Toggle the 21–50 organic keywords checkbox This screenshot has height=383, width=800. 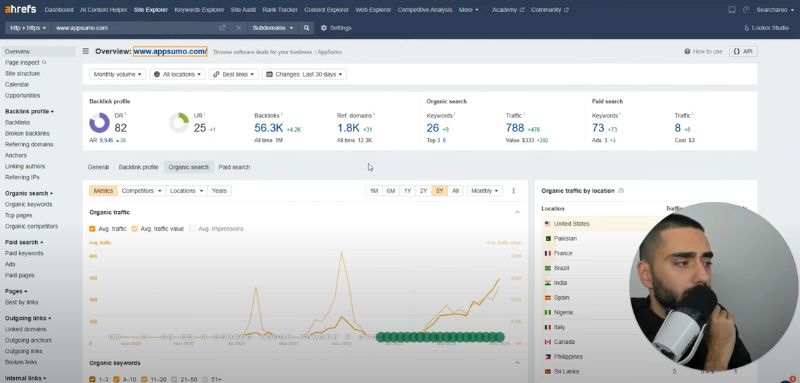(x=175, y=379)
